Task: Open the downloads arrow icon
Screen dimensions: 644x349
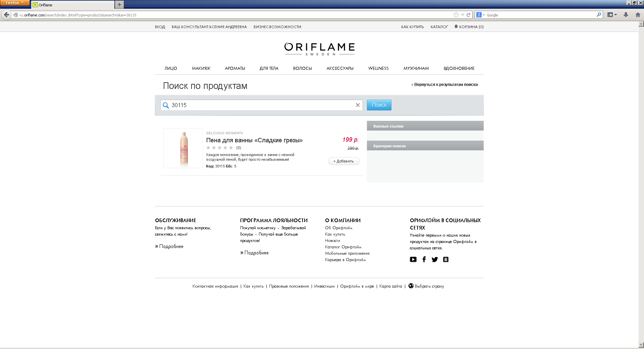Action: (x=626, y=15)
